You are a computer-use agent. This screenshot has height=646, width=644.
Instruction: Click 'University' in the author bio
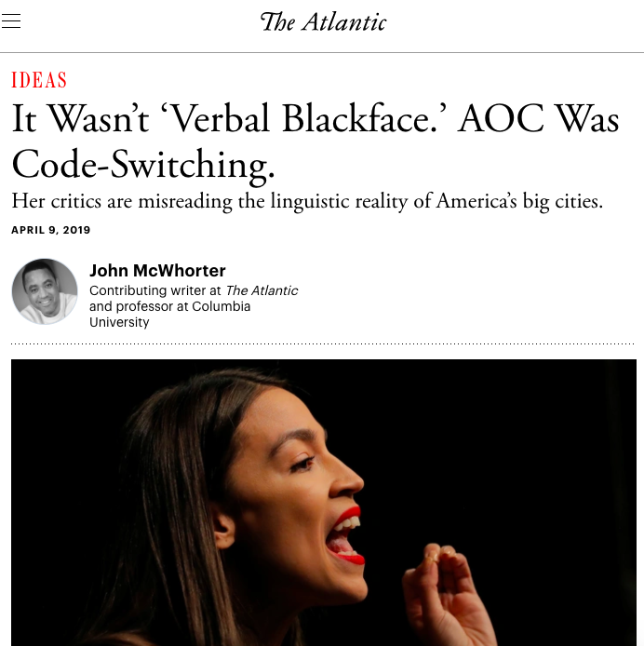119,322
